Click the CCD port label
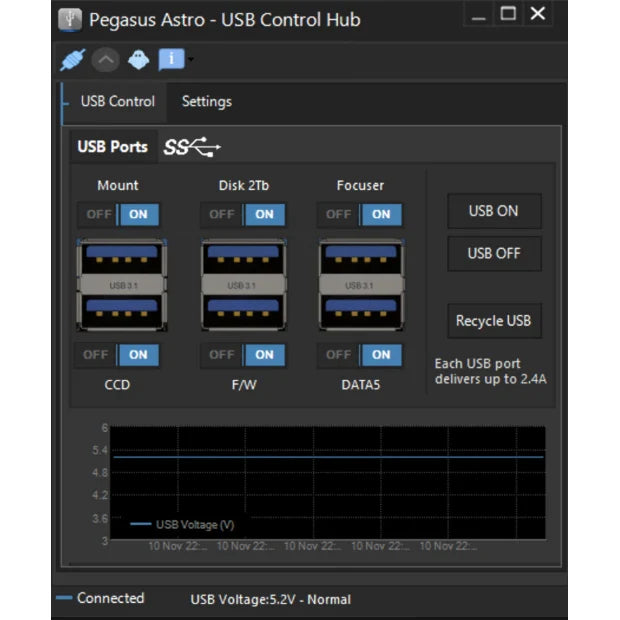Viewport: 620px width, 620px height. (117, 385)
